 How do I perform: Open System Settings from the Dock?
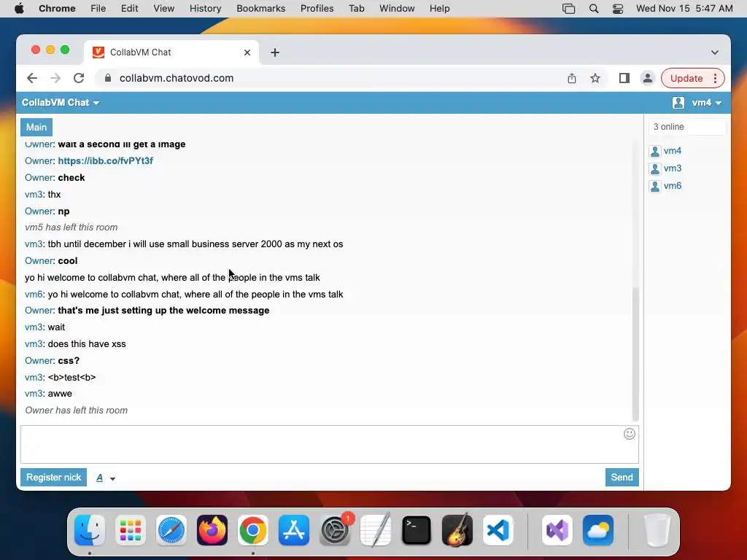pos(335,530)
